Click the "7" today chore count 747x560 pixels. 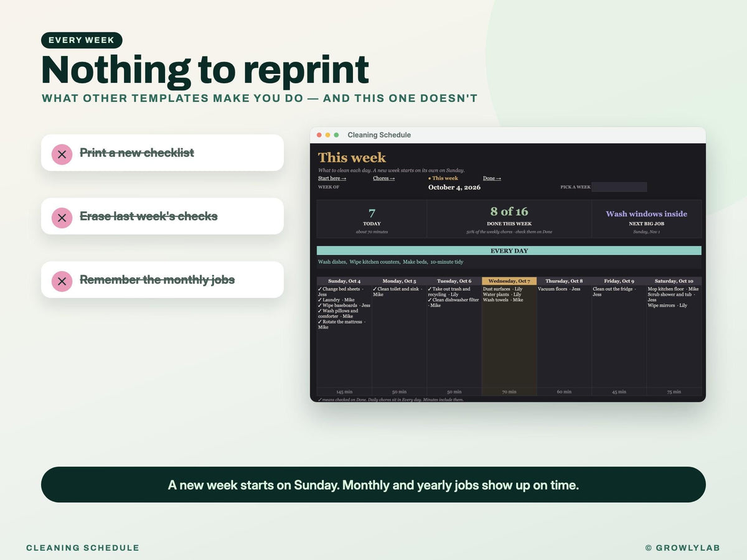pyautogui.click(x=372, y=213)
